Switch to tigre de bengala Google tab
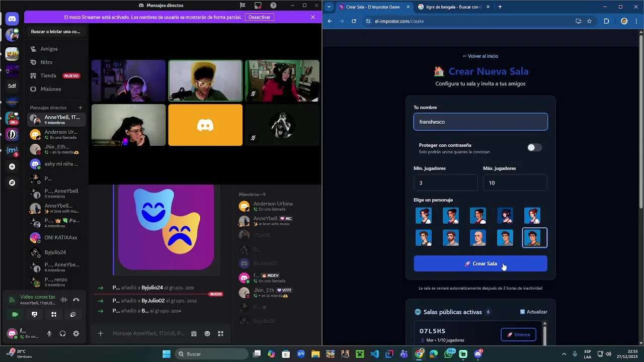 coord(452,7)
